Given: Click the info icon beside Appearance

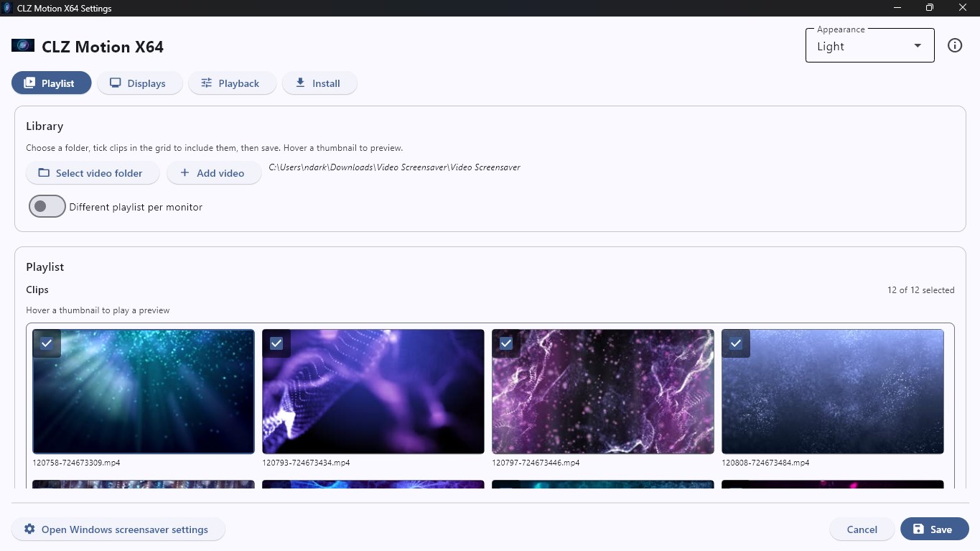Looking at the screenshot, I should 955,45.
